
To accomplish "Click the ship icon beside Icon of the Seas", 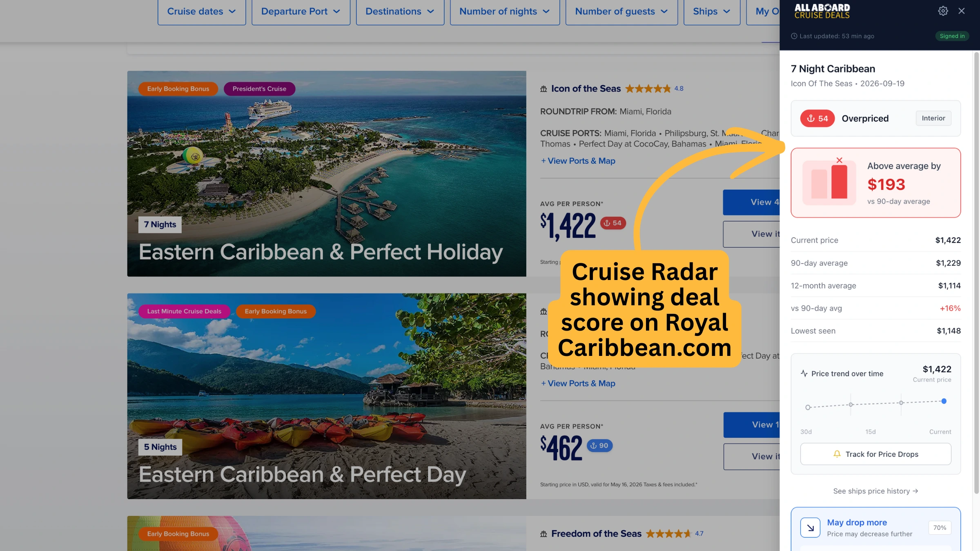I will [x=543, y=89].
